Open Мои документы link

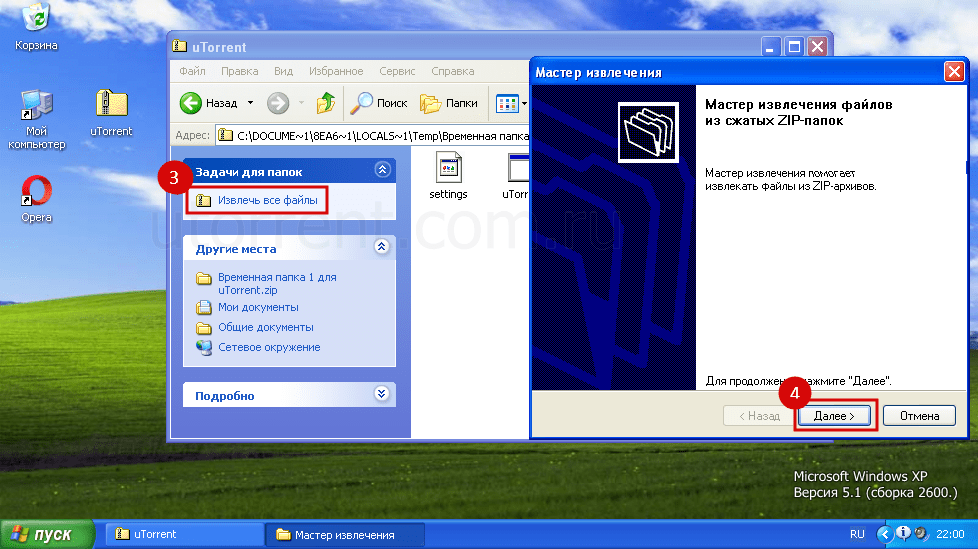(x=258, y=307)
